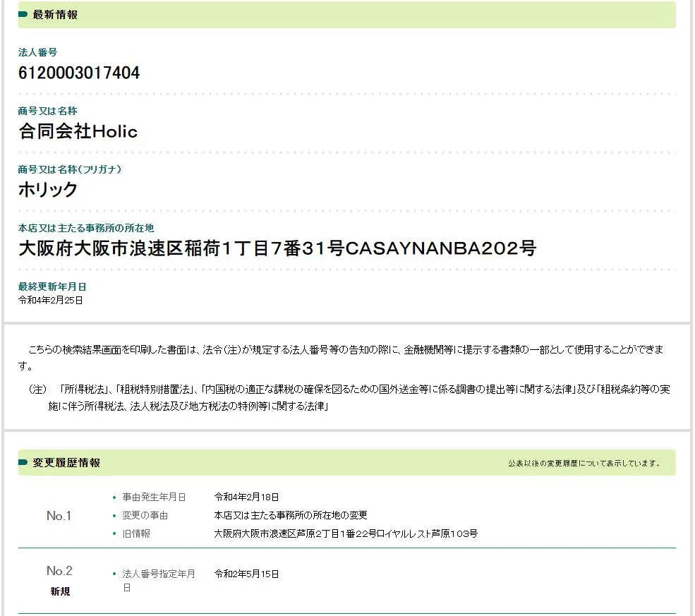
Task: Click the last updated date 令和4年2月25日
Action: click(51, 300)
